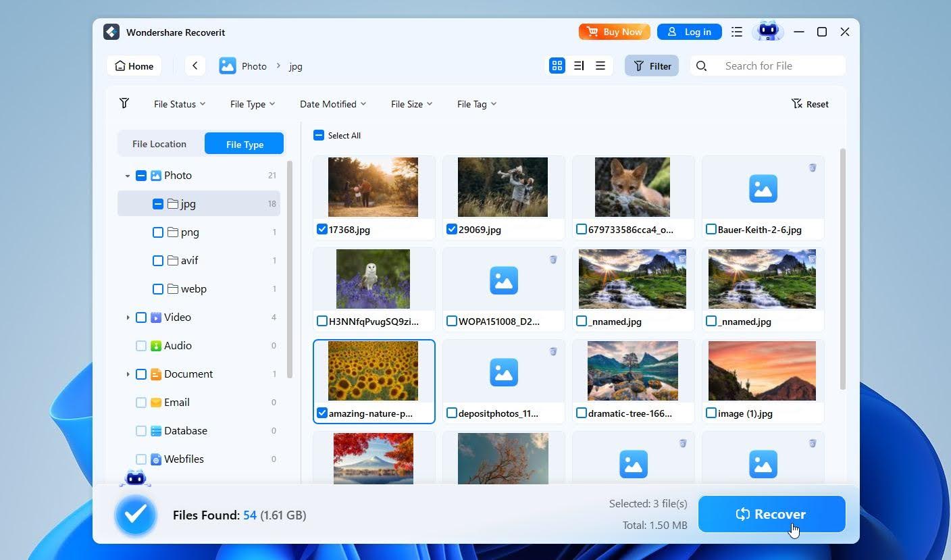Go back with the left arrow button
The image size is (951, 560).
pyautogui.click(x=195, y=66)
